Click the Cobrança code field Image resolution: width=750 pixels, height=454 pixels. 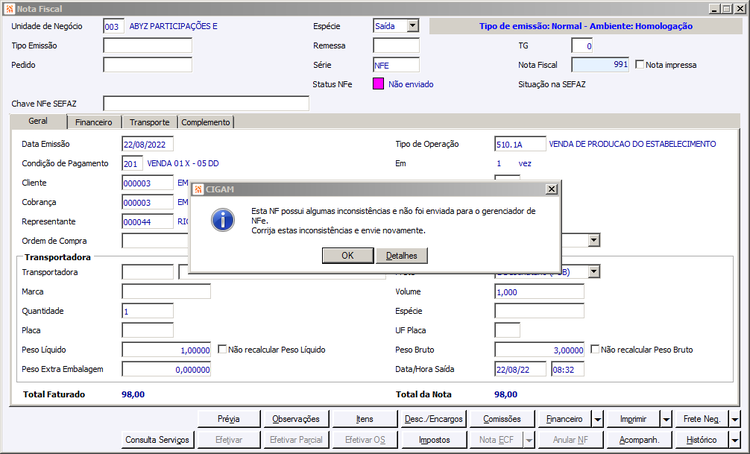147,202
